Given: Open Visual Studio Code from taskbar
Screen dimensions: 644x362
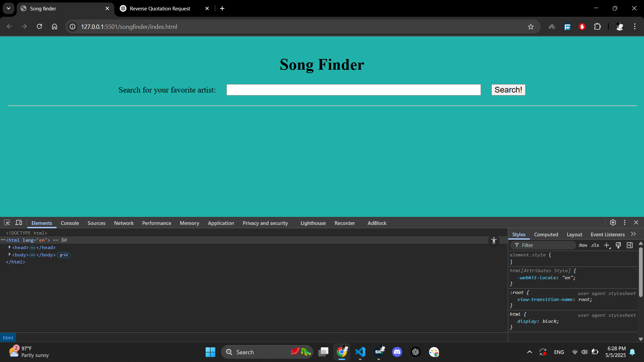Looking at the screenshot, I should pyautogui.click(x=360, y=352).
